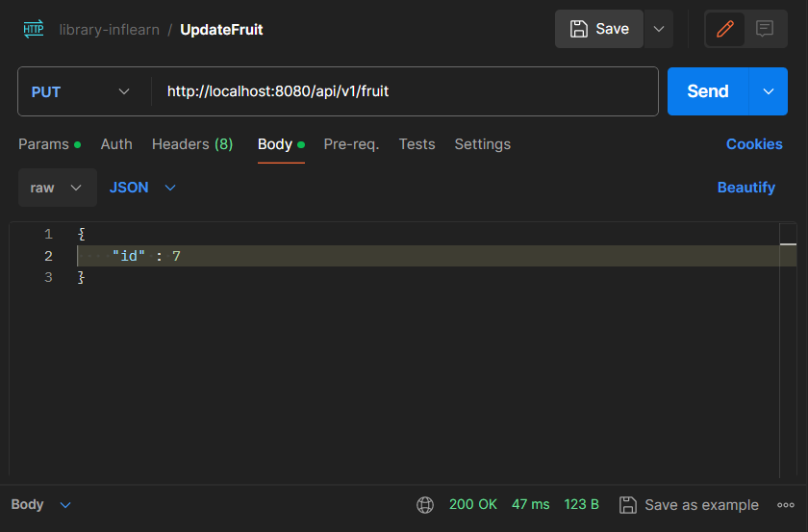
Task: Click the editor minimap scrollbar
Action: [x=788, y=350]
